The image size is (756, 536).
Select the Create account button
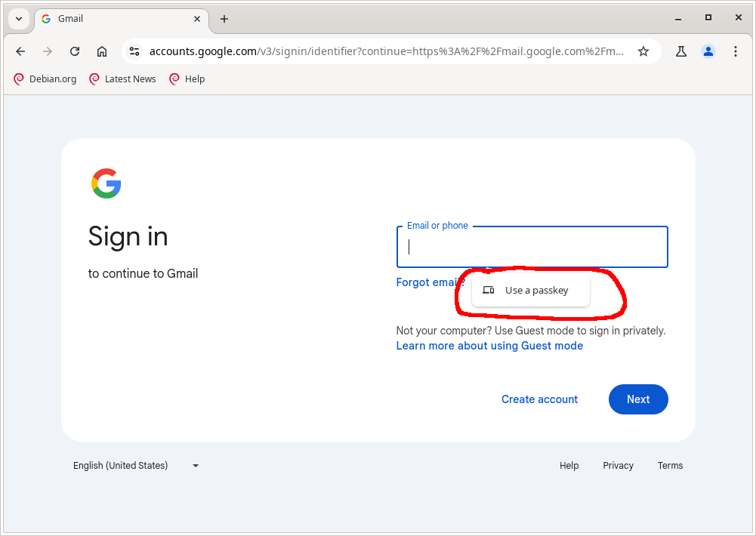(x=539, y=399)
